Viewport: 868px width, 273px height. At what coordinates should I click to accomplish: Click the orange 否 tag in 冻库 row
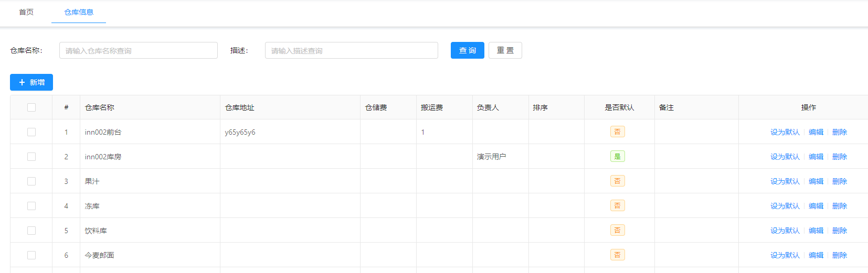[x=617, y=205]
